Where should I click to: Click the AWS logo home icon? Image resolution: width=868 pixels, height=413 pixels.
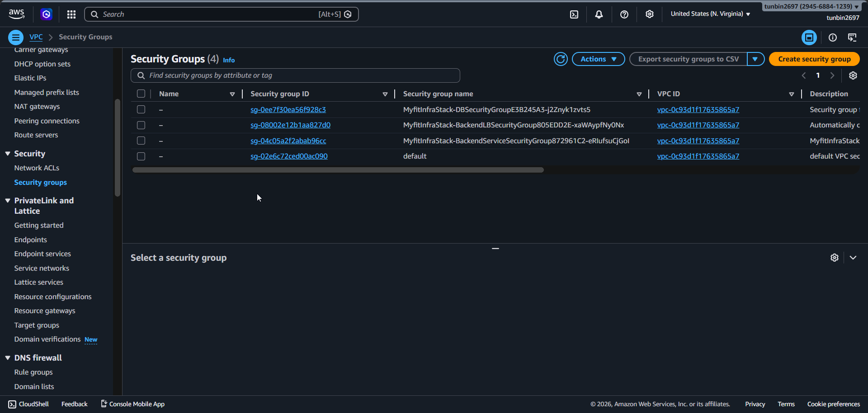(x=17, y=14)
